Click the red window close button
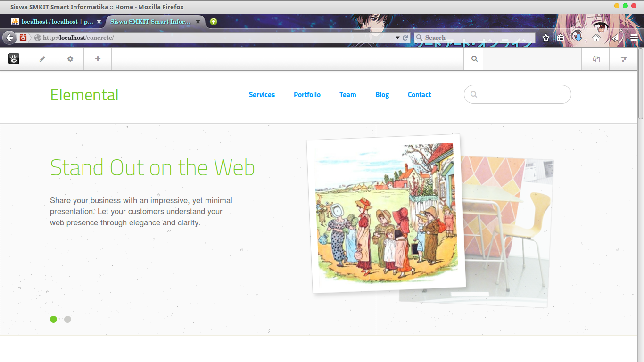The height and width of the screenshot is (362, 644). pyautogui.click(x=634, y=6)
